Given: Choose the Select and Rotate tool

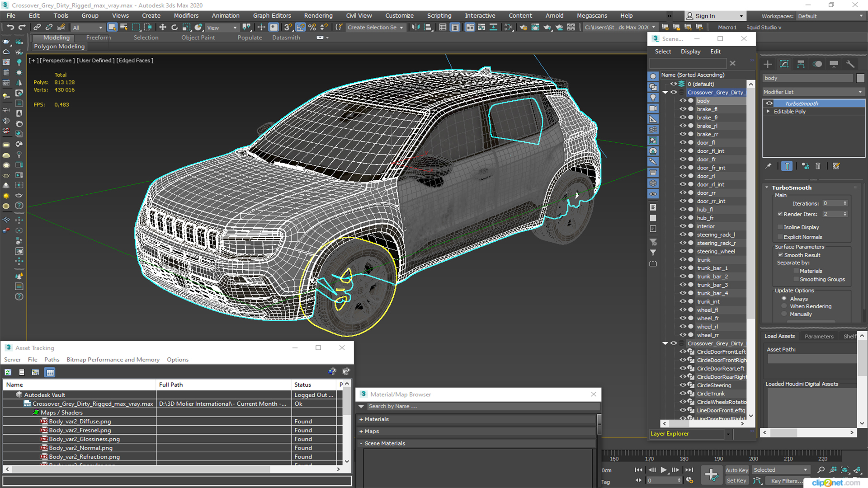Looking at the screenshot, I should click(175, 28).
